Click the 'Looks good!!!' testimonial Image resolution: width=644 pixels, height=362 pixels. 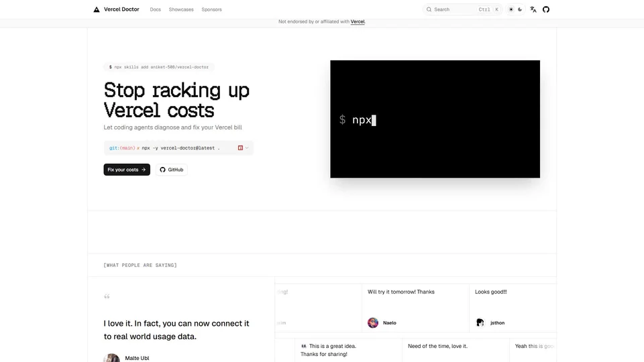tap(491, 292)
